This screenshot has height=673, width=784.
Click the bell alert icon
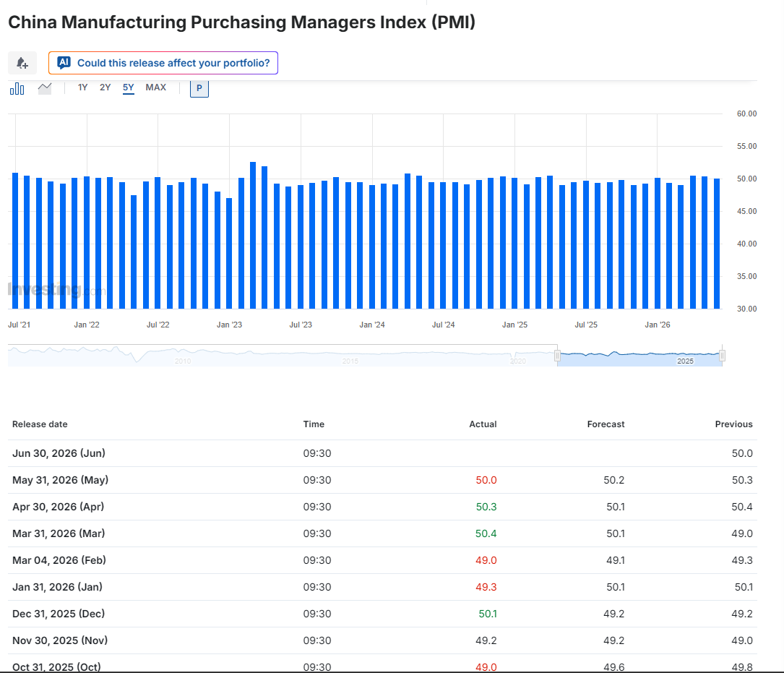[22, 63]
